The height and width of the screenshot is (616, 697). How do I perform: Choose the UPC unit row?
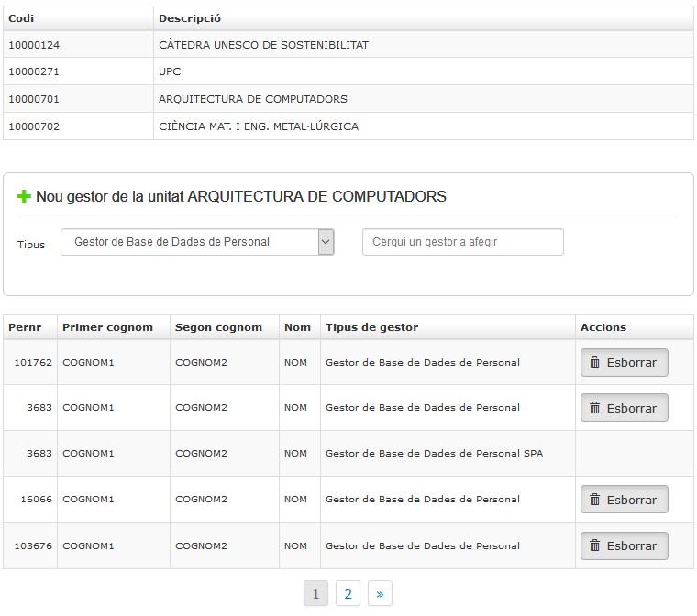(170, 71)
